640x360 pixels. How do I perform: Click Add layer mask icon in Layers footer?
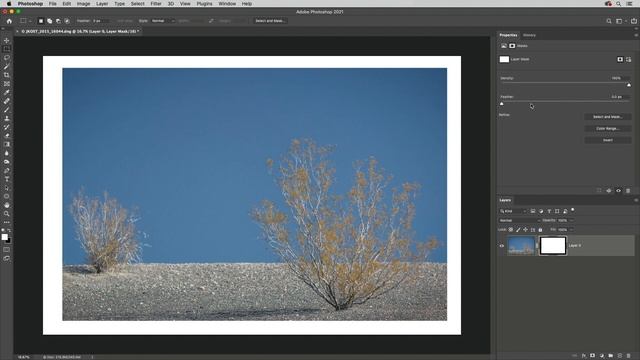coord(593,356)
